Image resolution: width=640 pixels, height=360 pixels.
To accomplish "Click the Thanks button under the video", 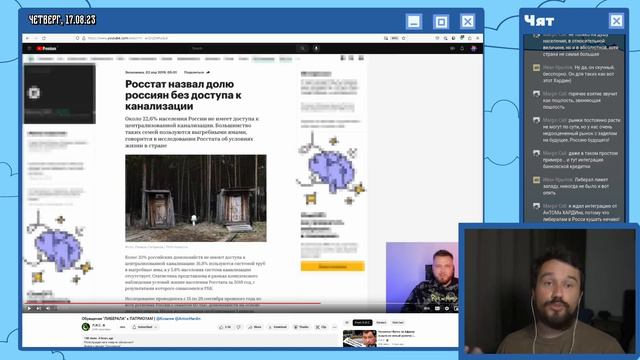I will (302, 327).
